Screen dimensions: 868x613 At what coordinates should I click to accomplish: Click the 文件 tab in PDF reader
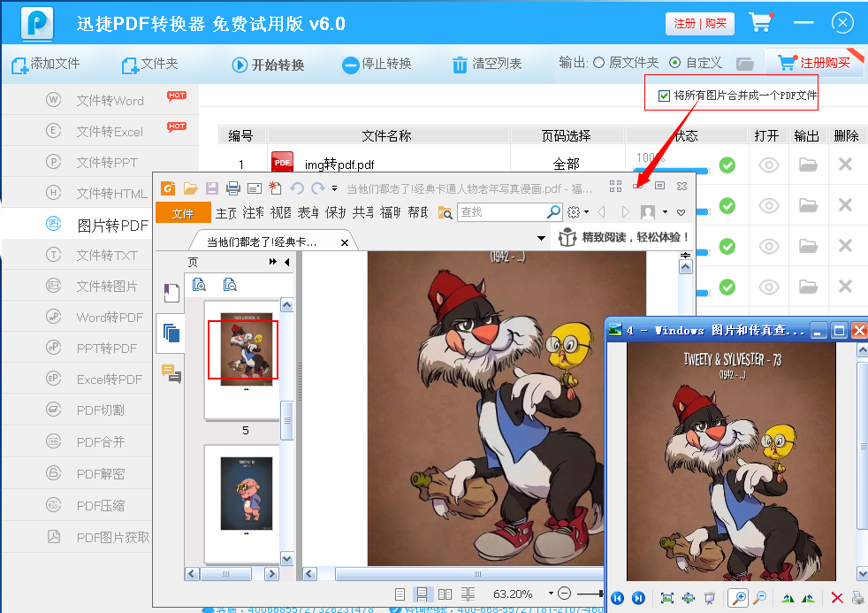183,212
